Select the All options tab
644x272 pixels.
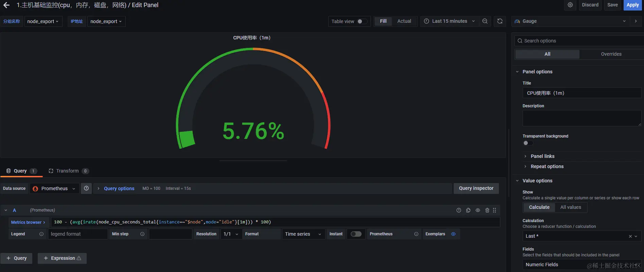click(x=547, y=54)
